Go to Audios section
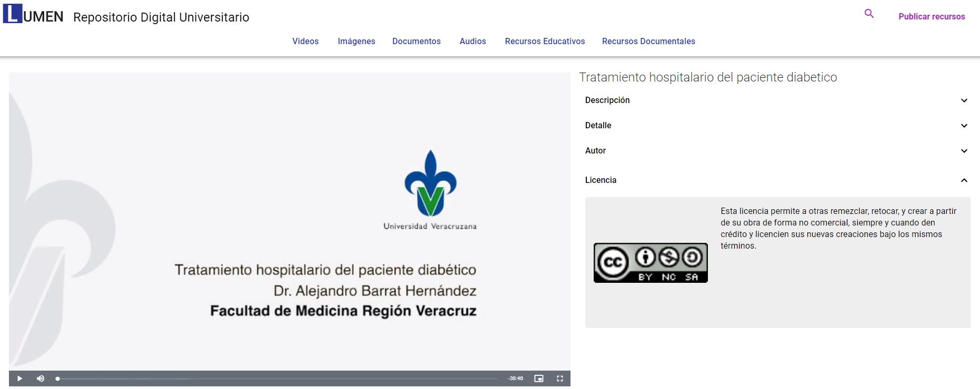The height and width of the screenshot is (389, 980). [473, 41]
